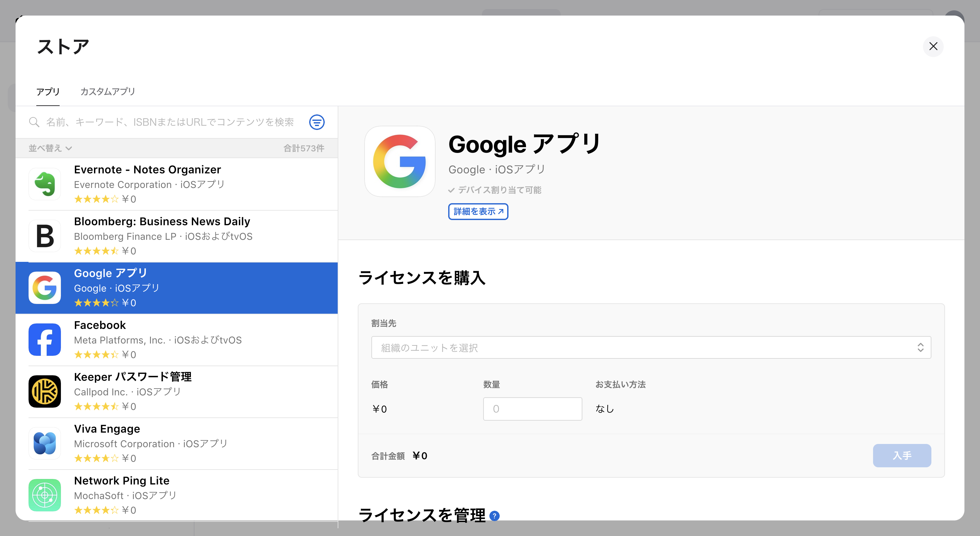Click the なし payment method value

pyautogui.click(x=604, y=409)
